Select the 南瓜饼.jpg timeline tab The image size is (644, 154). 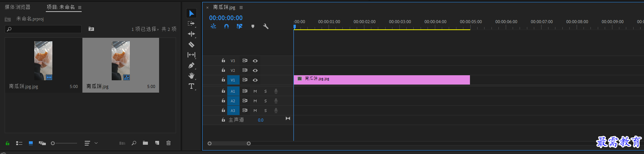(x=224, y=7)
